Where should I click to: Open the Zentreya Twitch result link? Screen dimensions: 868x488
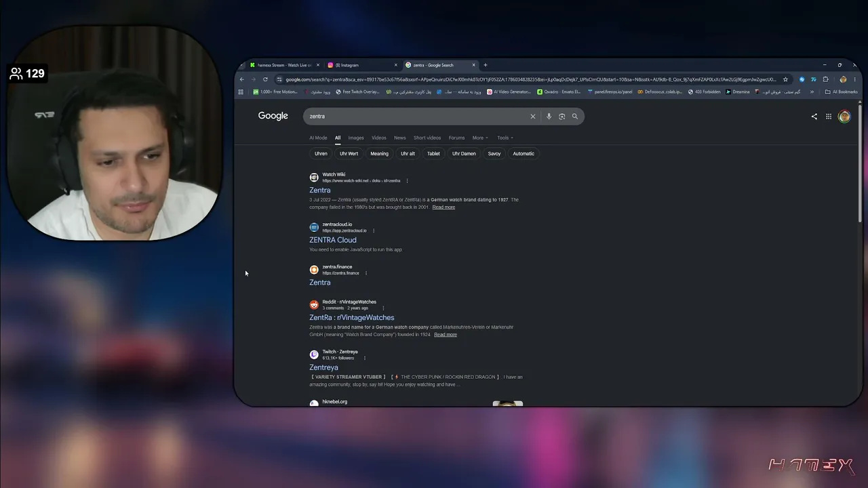323,367
